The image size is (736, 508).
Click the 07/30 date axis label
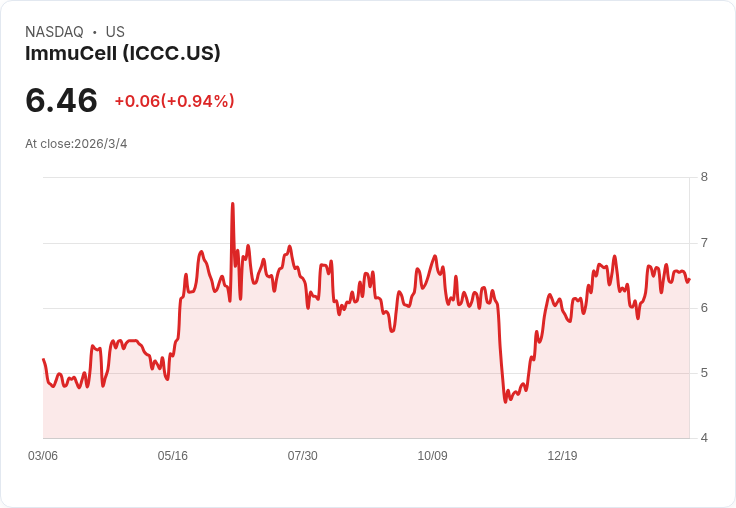(x=303, y=456)
